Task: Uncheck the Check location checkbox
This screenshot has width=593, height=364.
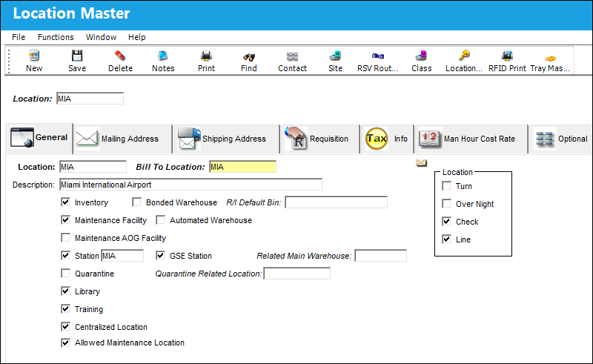Action: point(447,222)
